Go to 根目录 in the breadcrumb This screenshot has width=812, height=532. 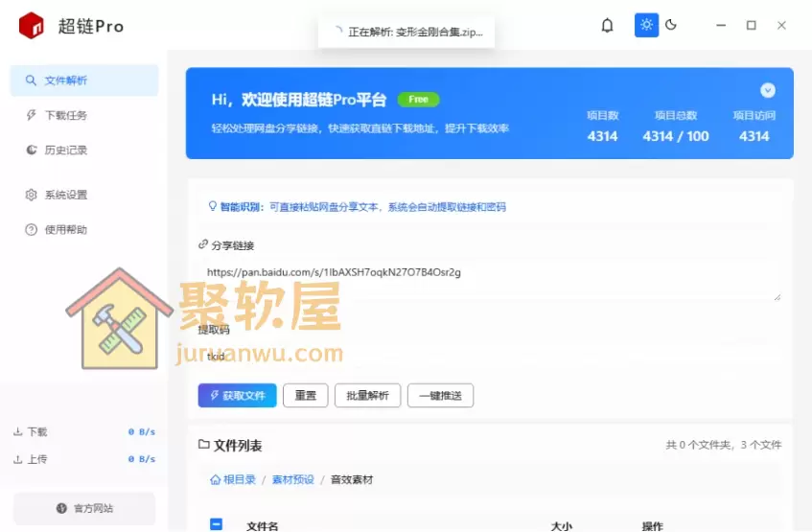[x=240, y=479]
